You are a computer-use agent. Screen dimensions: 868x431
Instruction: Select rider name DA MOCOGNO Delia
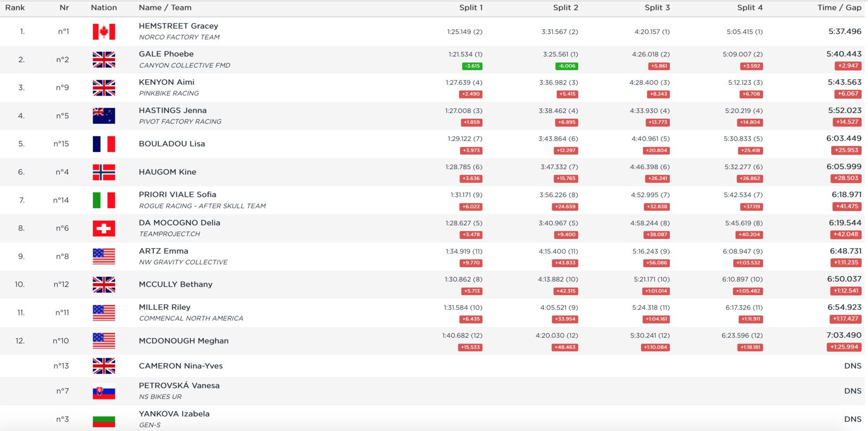click(x=180, y=223)
